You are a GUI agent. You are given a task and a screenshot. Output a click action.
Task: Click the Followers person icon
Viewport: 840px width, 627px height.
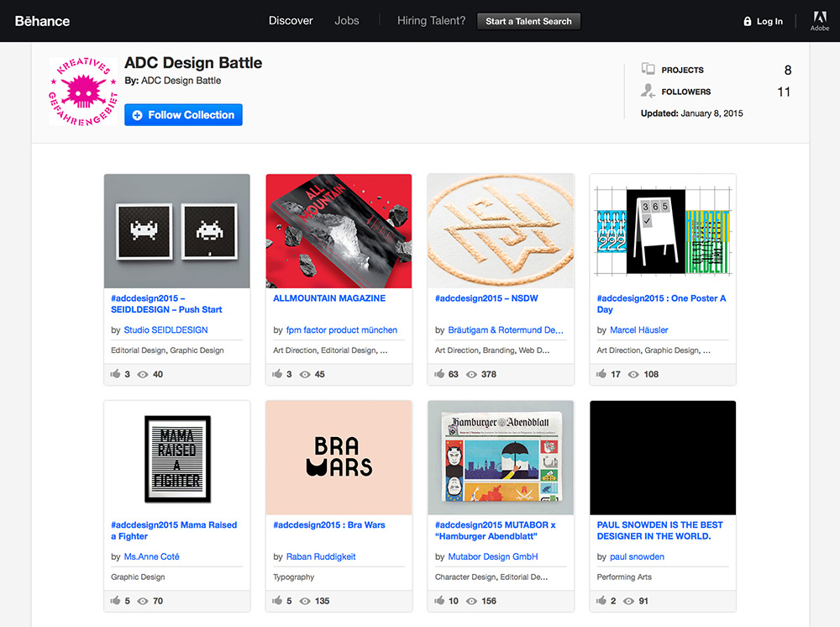point(648,91)
